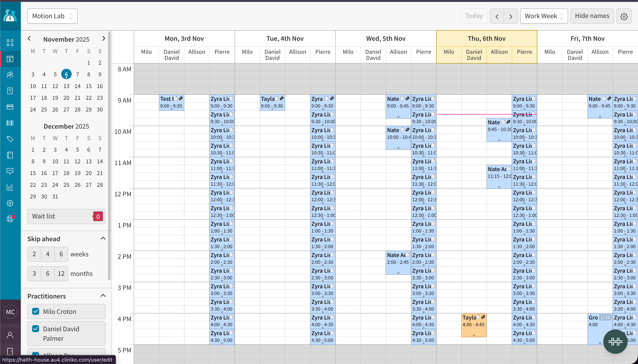
Task: Show previous month in mini calendar
Action: [x=29, y=38]
